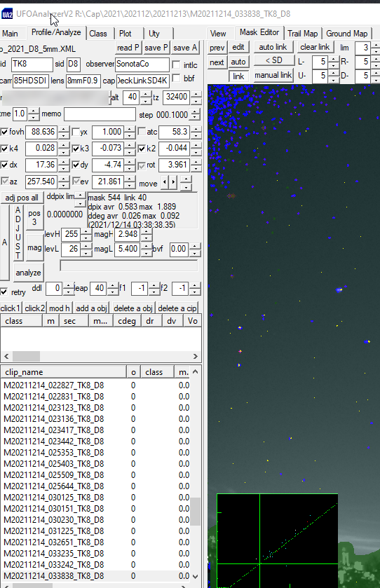Click the levL stepper arrows

point(86,249)
